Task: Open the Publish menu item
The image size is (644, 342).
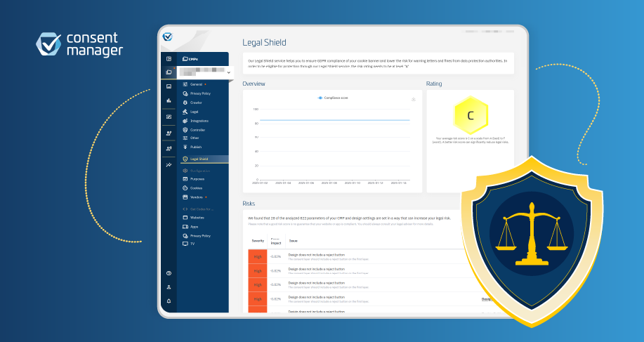Action: click(x=192, y=147)
